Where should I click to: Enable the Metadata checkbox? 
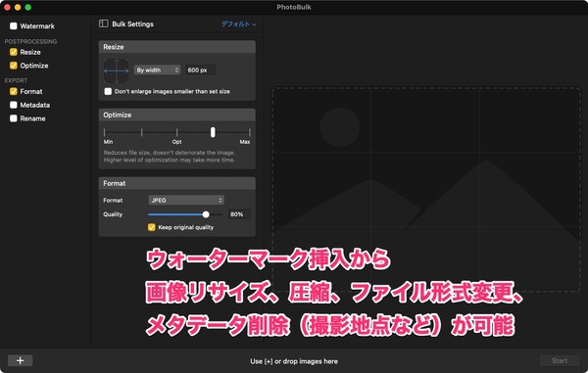(x=14, y=105)
